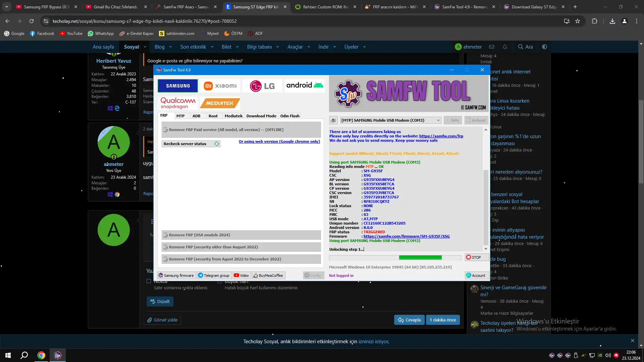Expand the Son etkinlik dropdown arrow
This screenshot has width=644, height=362.
pyautogui.click(x=212, y=47)
